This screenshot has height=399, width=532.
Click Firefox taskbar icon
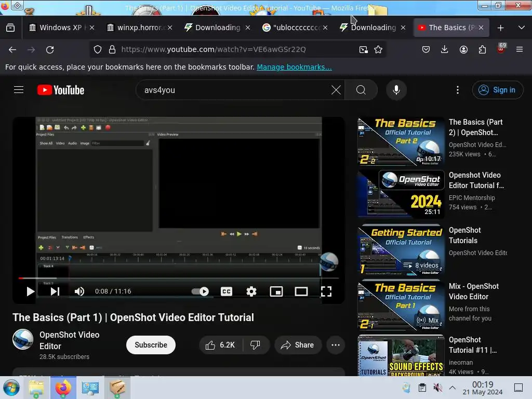(x=63, y=388)
